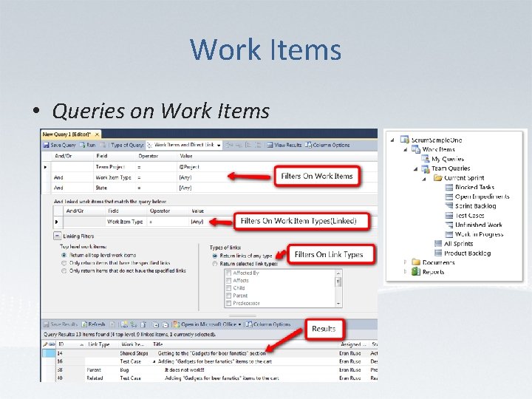Viewport: 532px width, 399px height.
Task: Click the Refresh icon in results toolbar
Action: pyautogui.click(x=84, y=324)
